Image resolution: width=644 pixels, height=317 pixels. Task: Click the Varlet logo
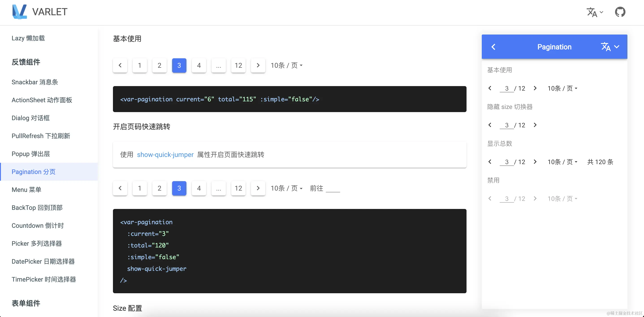(19, 12)
